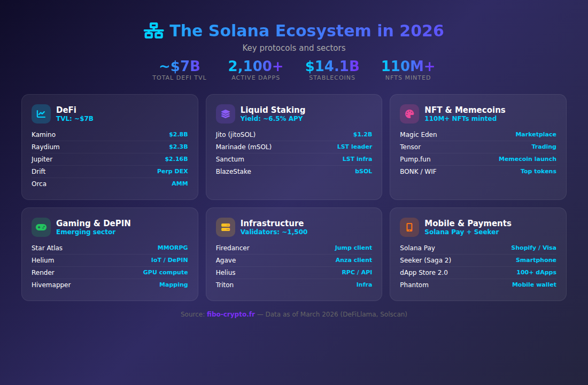Click the $1.2B value for Jito

coord(362,134)
